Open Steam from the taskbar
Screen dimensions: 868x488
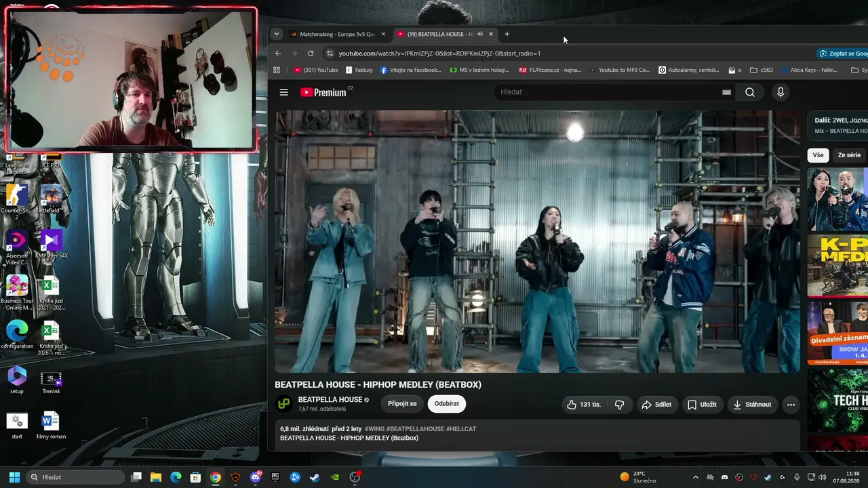[315, 477]
